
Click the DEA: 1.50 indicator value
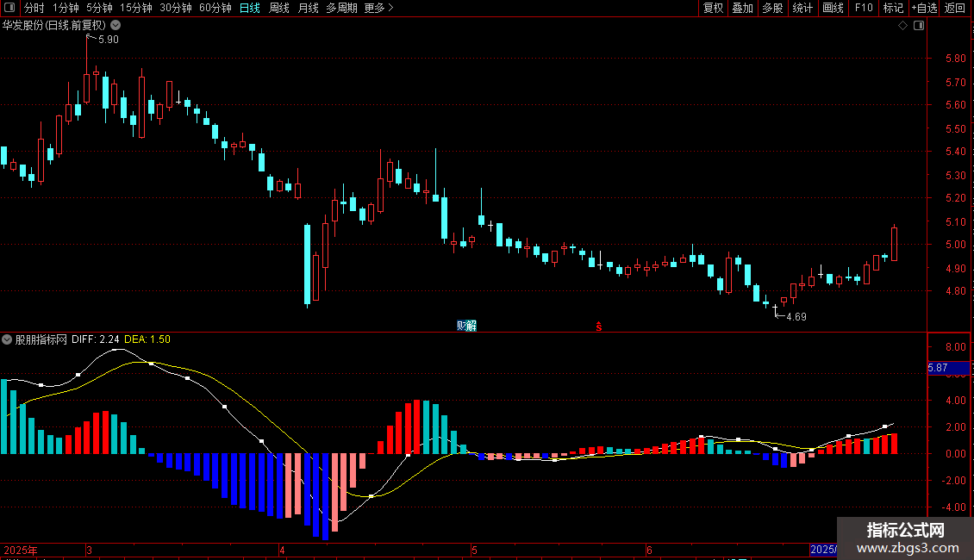point(147,339)
